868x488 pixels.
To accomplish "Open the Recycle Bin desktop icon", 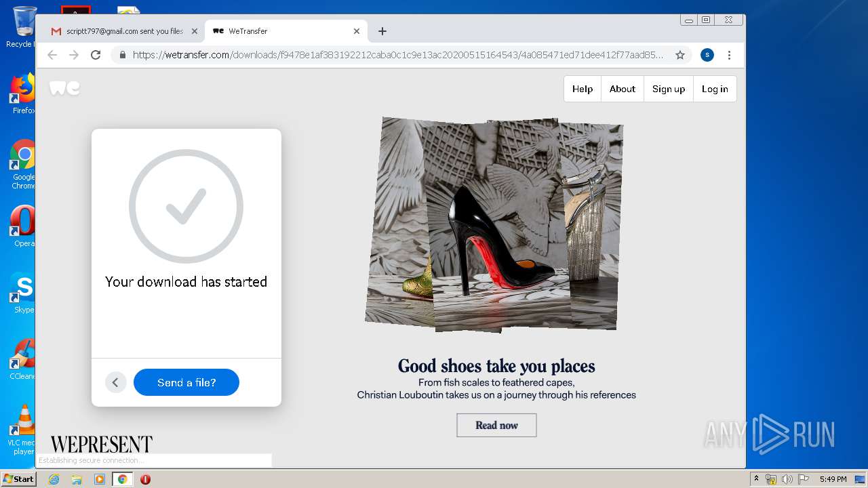I will (x=22, y=27).
